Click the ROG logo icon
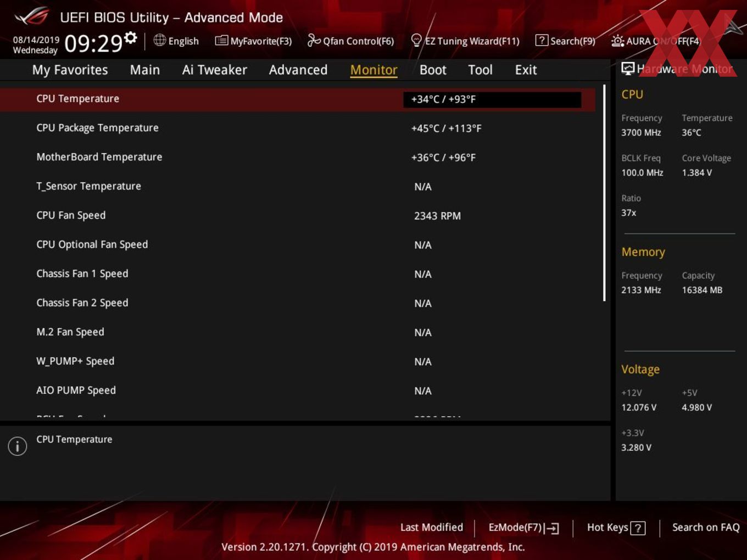747x560 pixels. tap(31, 16)
